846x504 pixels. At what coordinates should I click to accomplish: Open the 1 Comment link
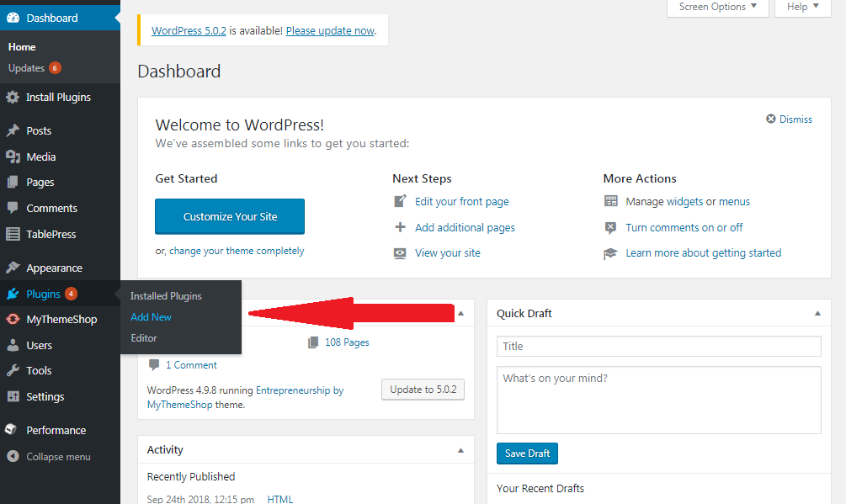191,365
